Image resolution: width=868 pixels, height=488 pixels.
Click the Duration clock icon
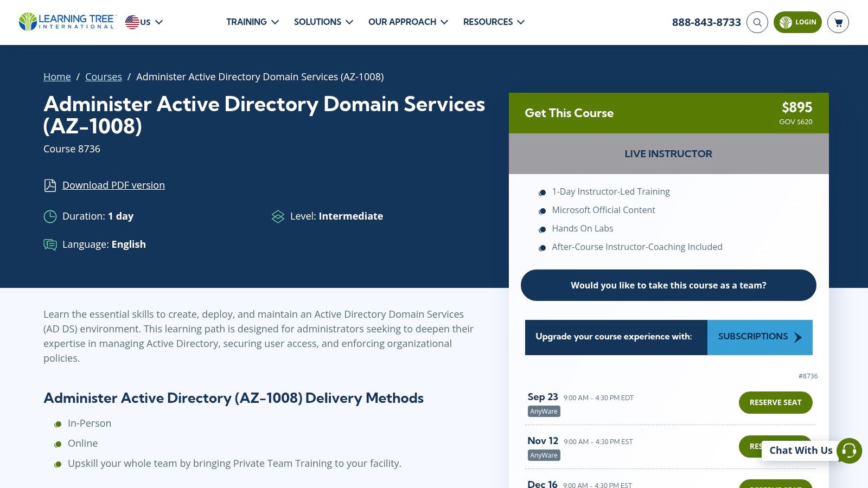(x=50, y=217)
